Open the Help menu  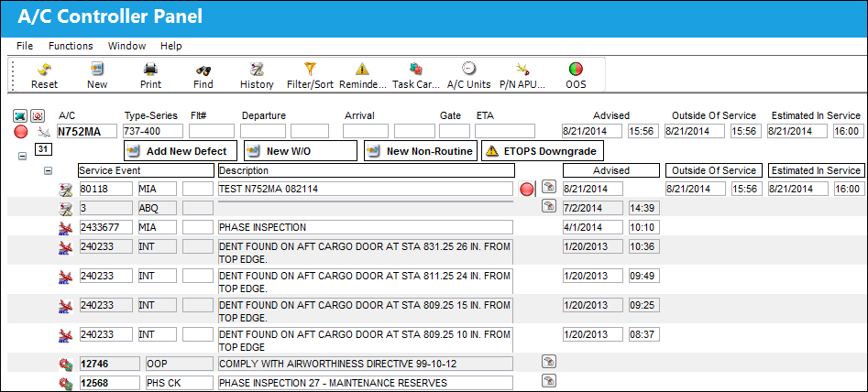(x=171, y=46)
